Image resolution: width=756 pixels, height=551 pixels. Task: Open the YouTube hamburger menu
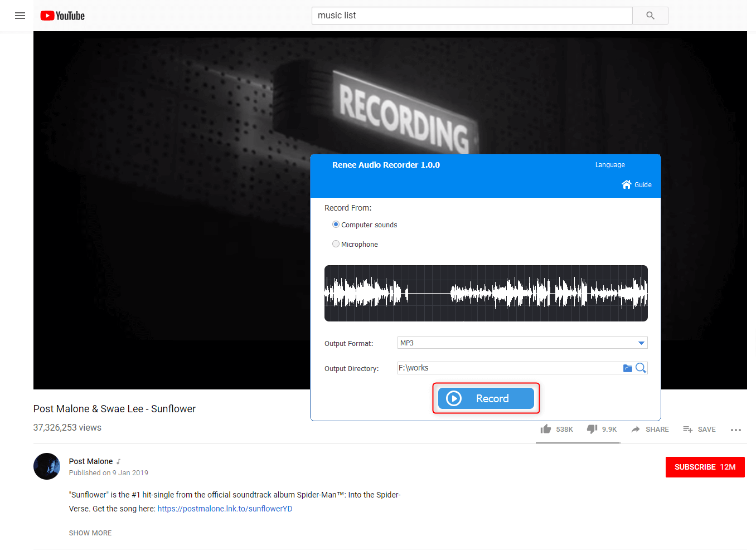20,16
